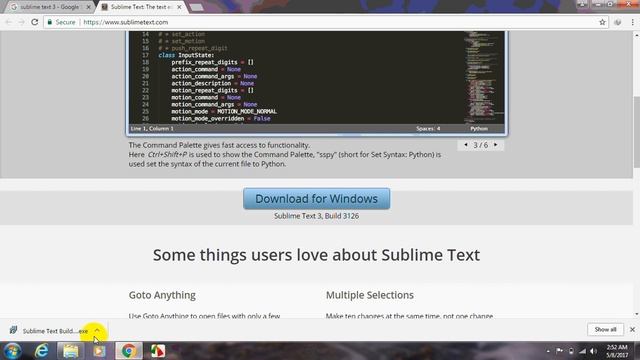Click 'Sublime Text 3, Build 3126' text
Image resolution: width=640 pixels, height=360 pixels.
316,216
